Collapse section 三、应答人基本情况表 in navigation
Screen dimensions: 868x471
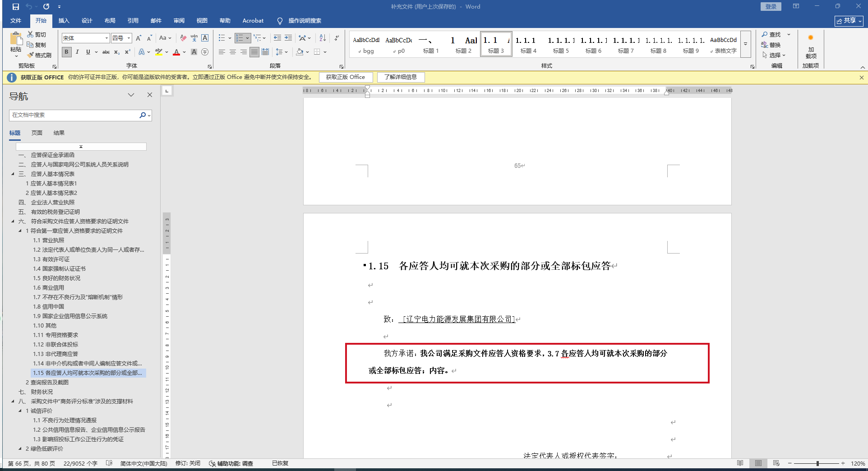[13, 174]
